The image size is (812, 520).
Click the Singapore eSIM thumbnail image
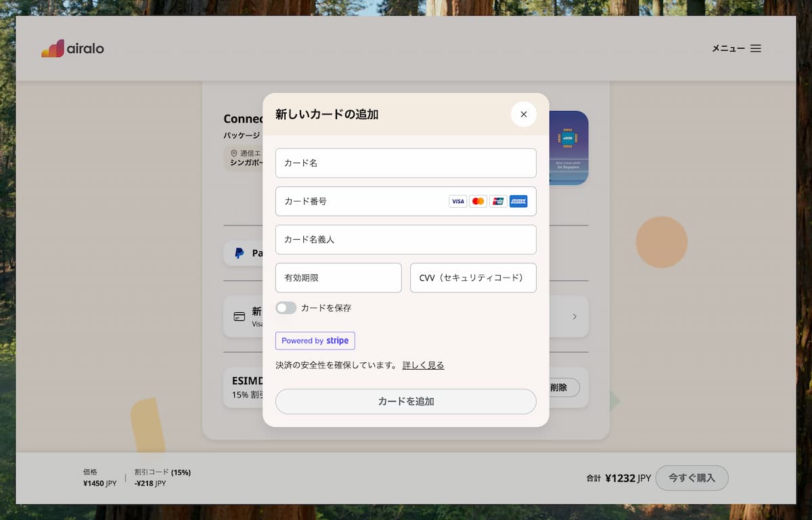pos(568,148)
